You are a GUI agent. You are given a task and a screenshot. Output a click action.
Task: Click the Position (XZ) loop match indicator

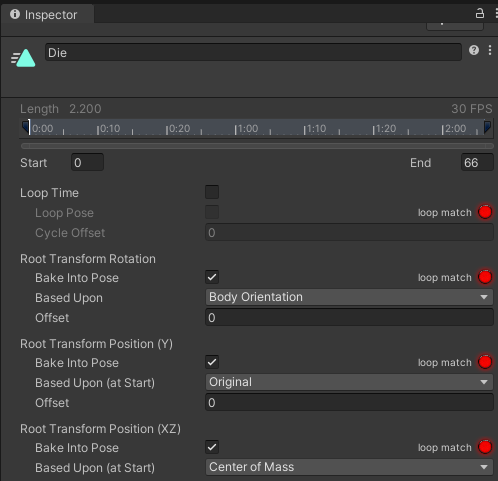coord(485,447)
